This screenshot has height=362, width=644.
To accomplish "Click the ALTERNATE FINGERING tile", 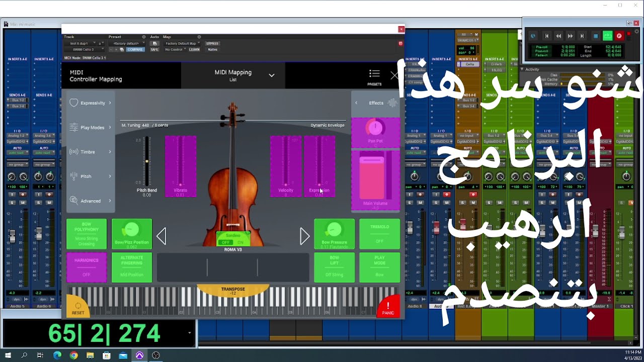I will tap(132, 267).
